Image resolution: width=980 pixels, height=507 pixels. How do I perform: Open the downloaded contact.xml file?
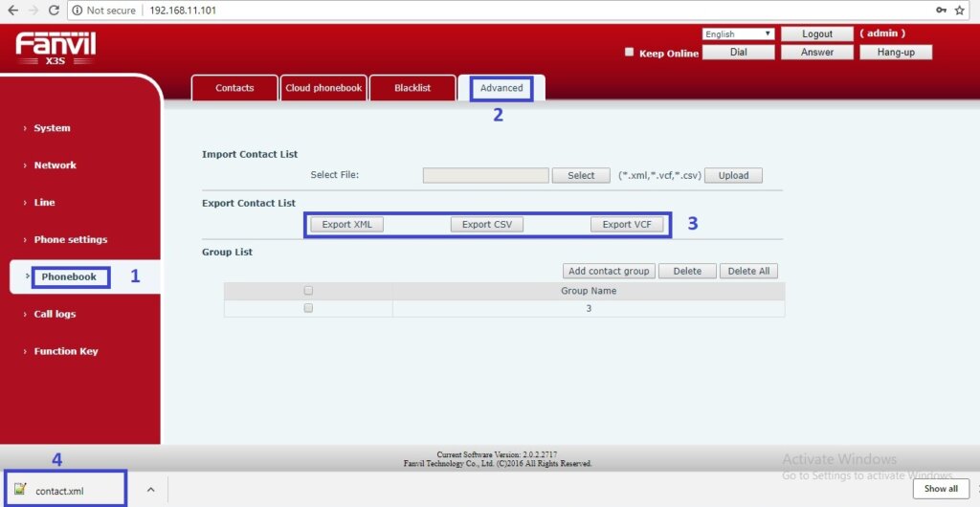[x=58, y=491]
